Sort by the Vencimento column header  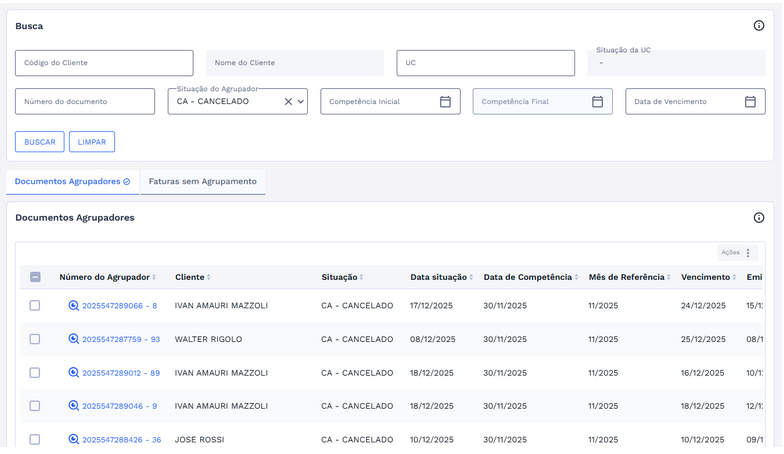click(708, 277)
